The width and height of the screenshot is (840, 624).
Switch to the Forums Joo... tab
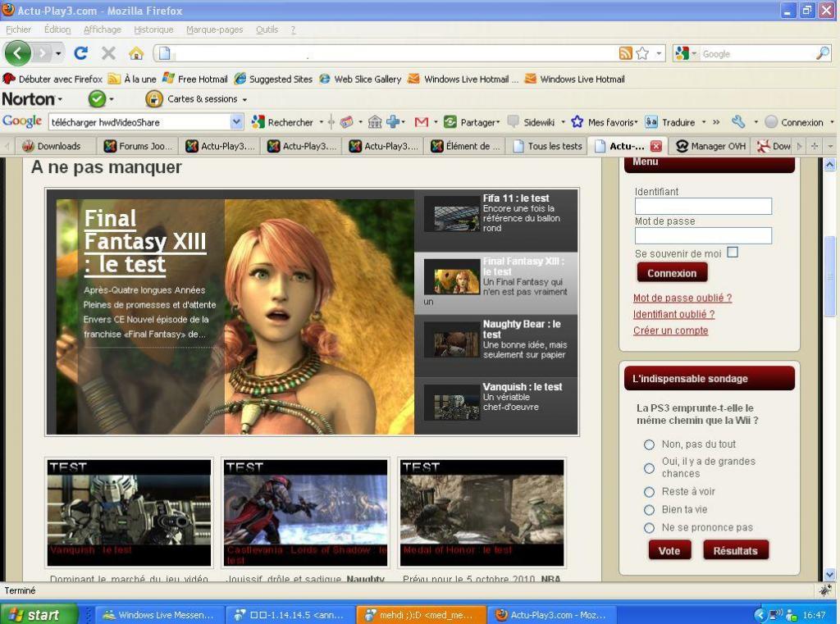(138, 146)
